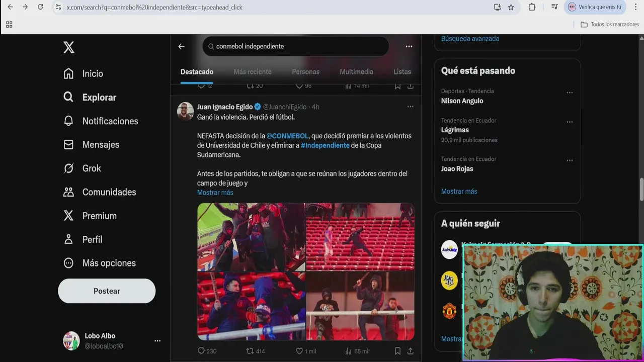The width and height of the screenshot is (644, 362).
Task: Open the Chrome three-dot menu
Action: (x=636, y=7)
